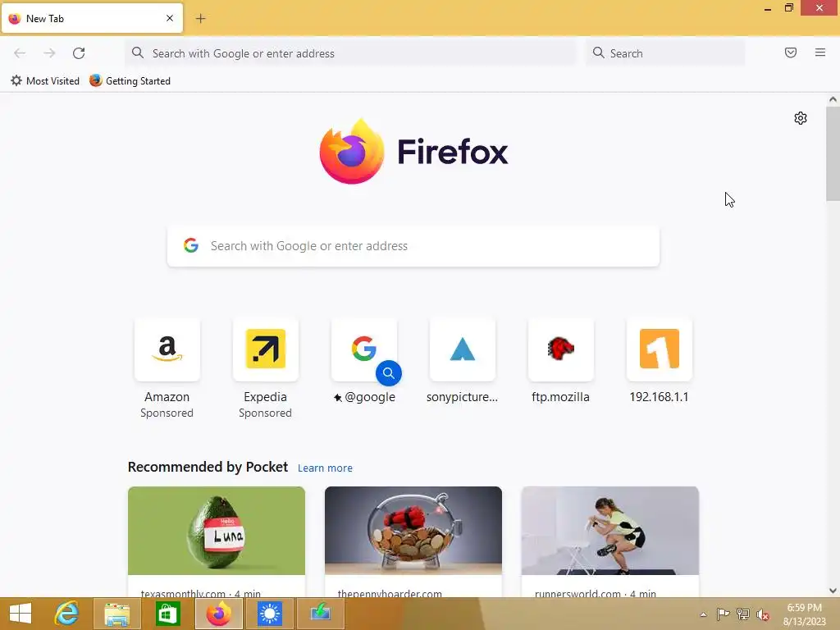Click the scrollbar down arrow
This screenshot has width=840, height=630.
coord(833,591)
